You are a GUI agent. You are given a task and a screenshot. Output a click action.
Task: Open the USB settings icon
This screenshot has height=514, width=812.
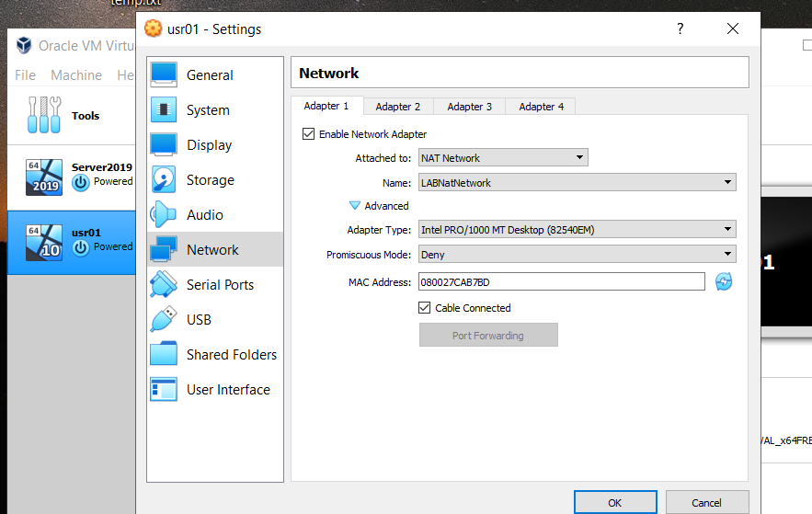(164, 319)
